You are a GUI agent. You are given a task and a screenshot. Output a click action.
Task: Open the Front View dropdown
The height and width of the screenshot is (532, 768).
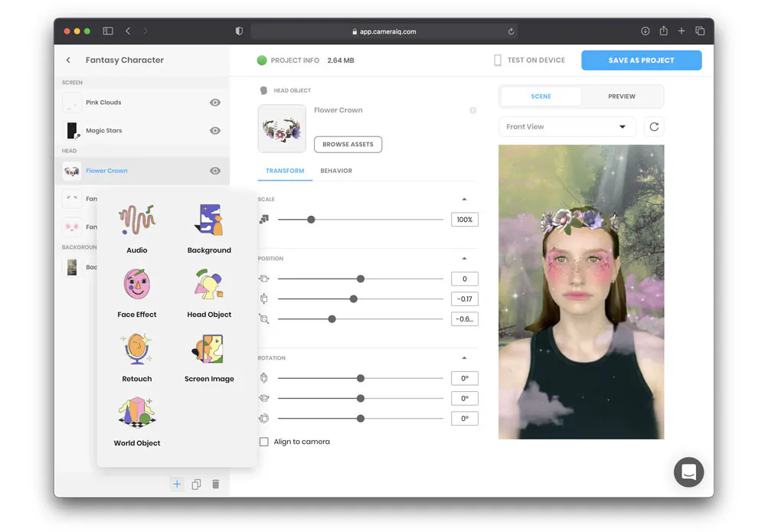(x=567, y=127)
